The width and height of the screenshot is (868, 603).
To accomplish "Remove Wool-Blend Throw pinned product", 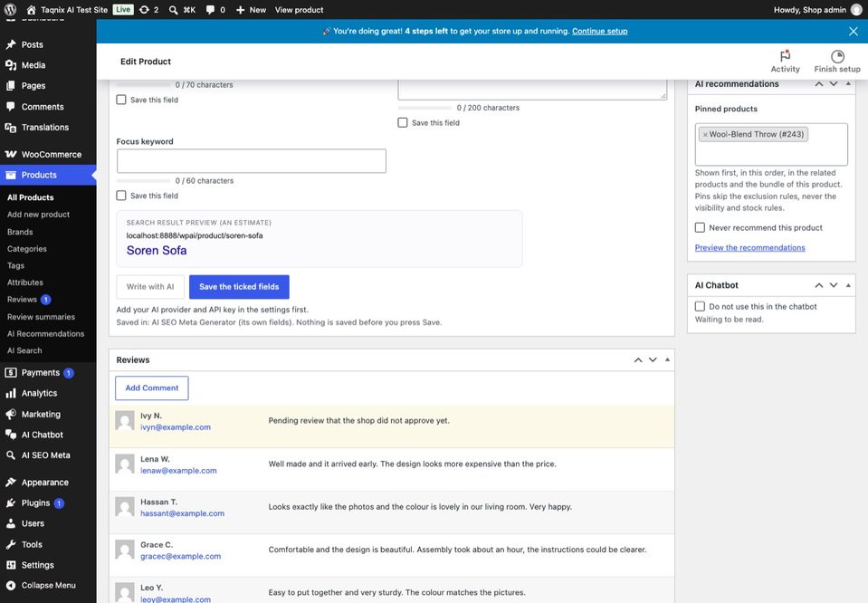I will coord(705,135).
